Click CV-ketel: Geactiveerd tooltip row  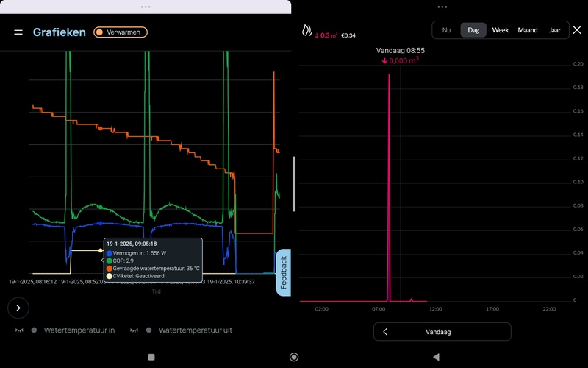tap(135, 276)
